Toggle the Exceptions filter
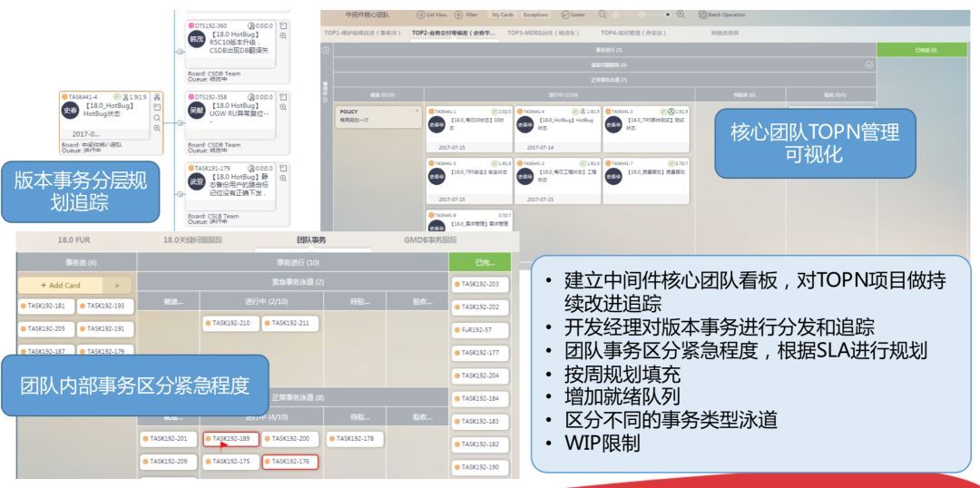The image size is (980, 488). [535, 15]
